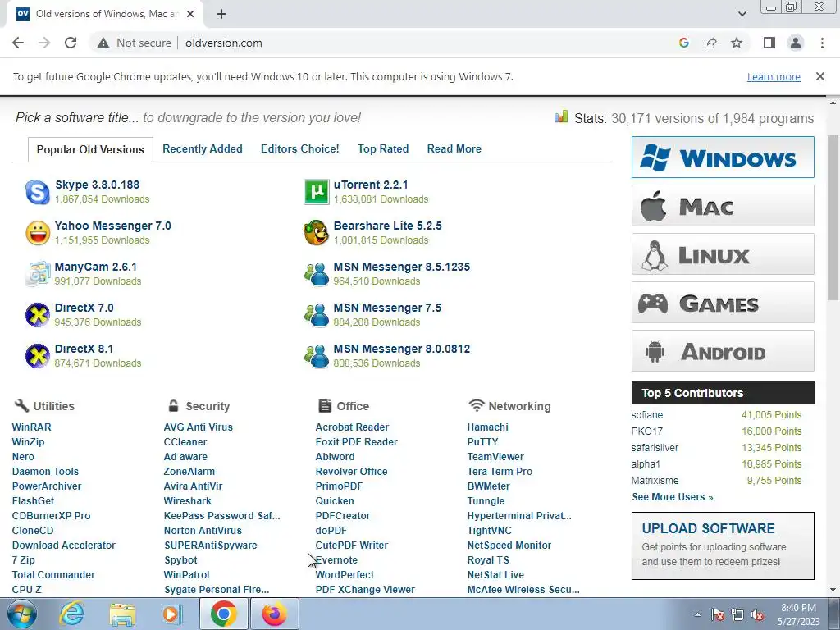
Task: Open Windows Media Player on taskbar
Action: click(x=172, y=614)
